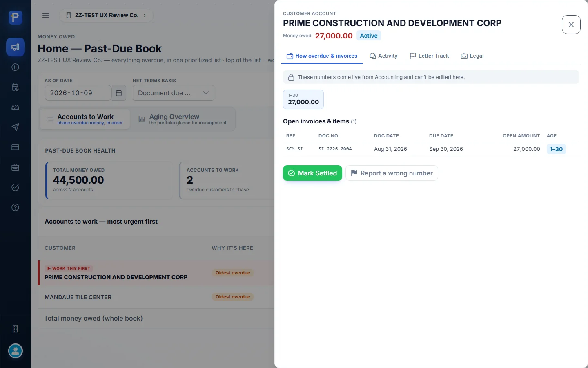The height and width of the screenshot is (368, 588).
Task: Open the Letter Track tab
Action: tap(429, 56)
